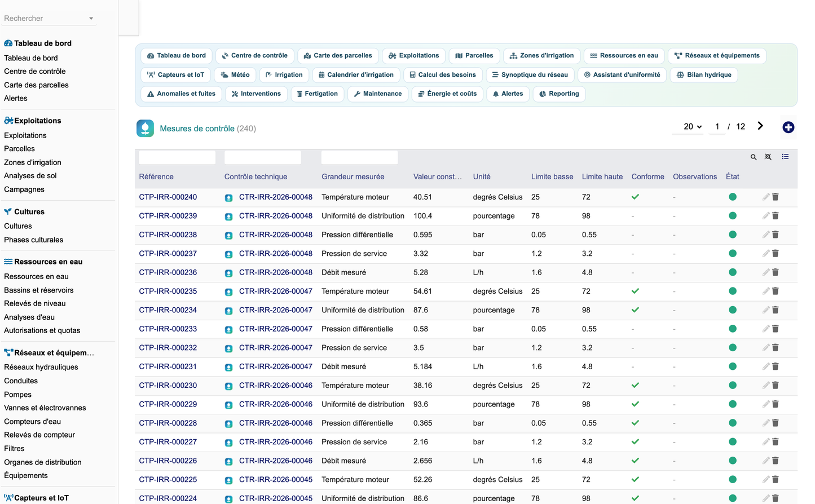Open the Bilan hydrique tab

704,75
